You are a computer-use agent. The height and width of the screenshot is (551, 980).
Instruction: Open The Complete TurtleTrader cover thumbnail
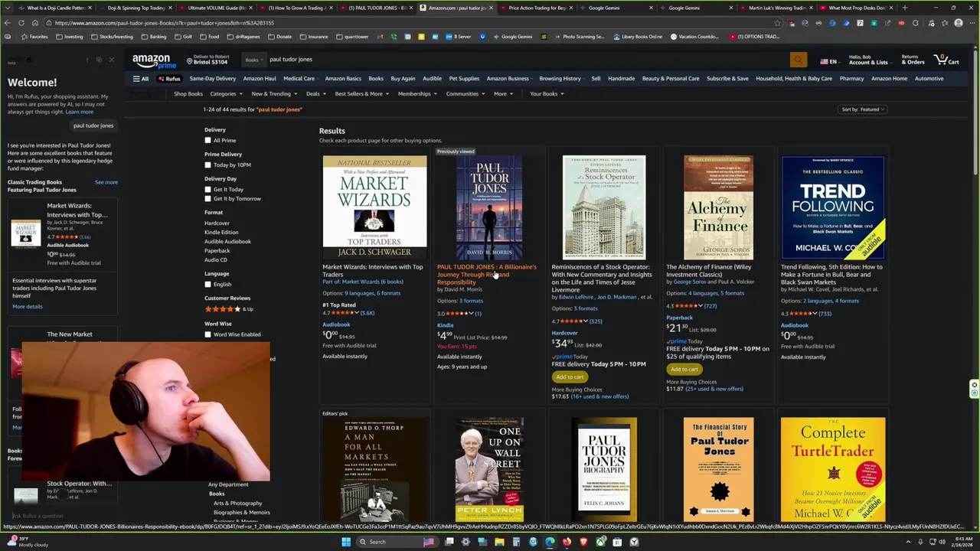(x=833, y=469)
